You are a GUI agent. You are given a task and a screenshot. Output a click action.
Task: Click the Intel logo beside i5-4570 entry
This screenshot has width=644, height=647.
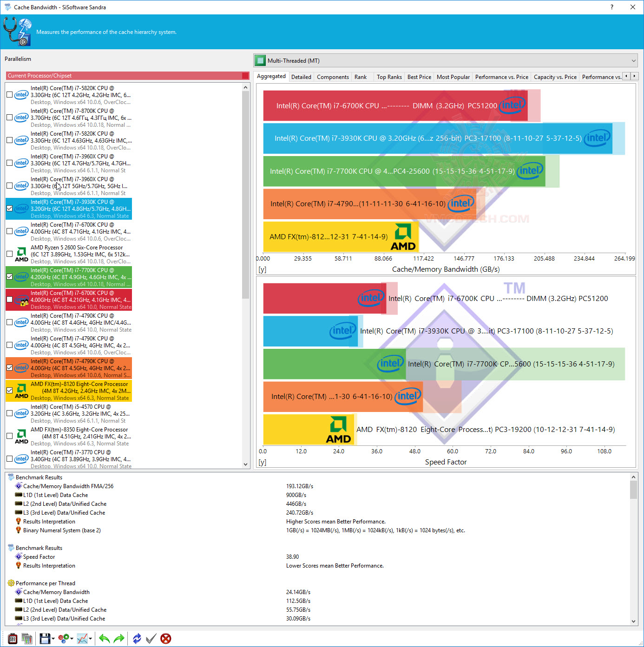pyautogui.click(x=21, y=413)
